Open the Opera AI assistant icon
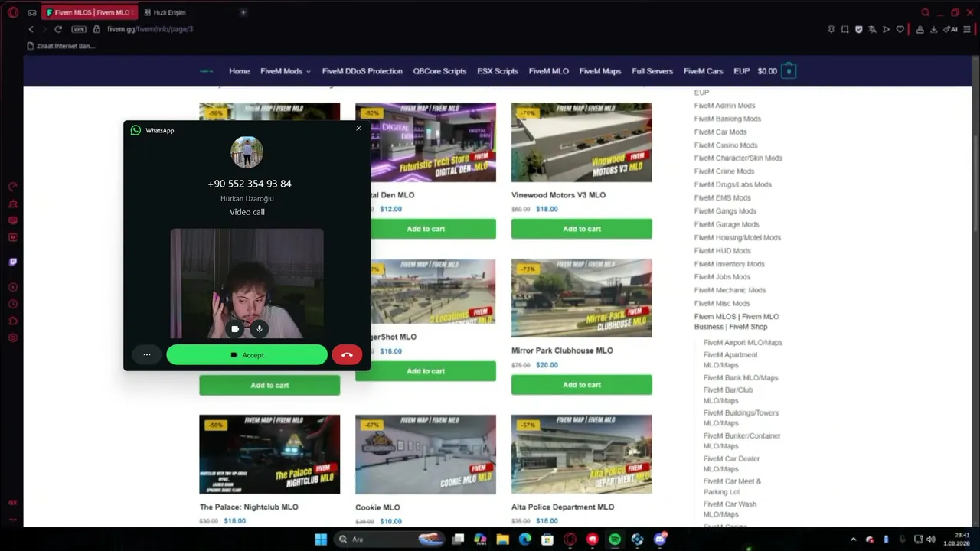The image size is (980, 551). coord(950,29)
